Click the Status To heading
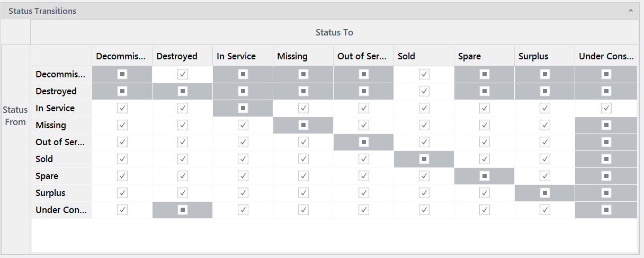 coord(334,32)
